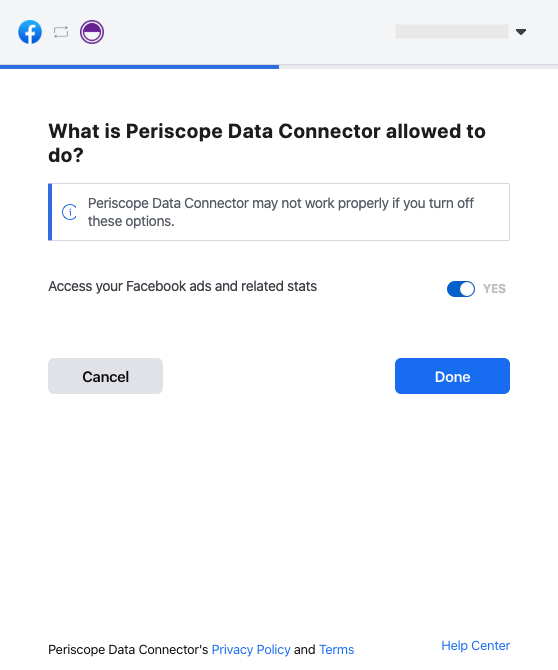The height and width of the screenshot is (670, 558).
Task: Confirm permissions with the Done button
Action: pyautogui.click(x=452, y=376)
